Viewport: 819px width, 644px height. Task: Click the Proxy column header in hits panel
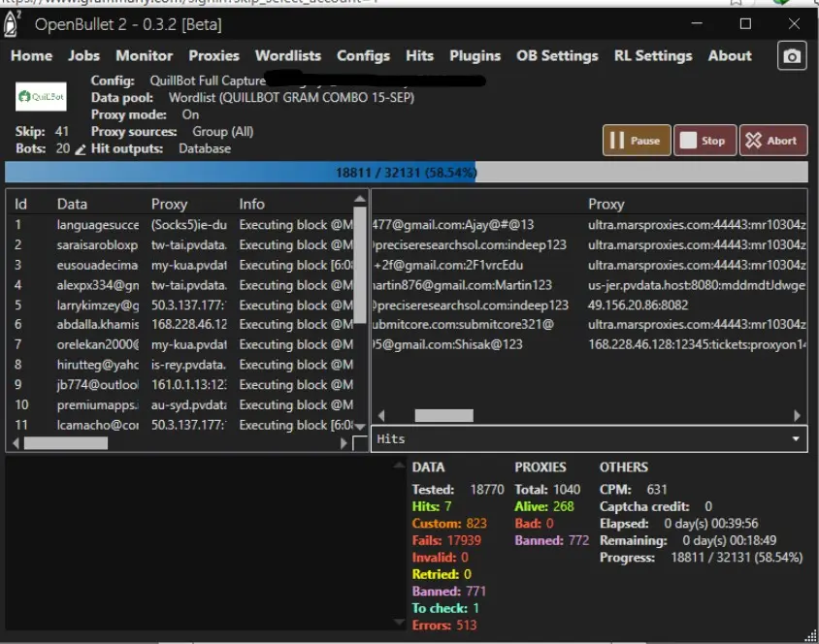[x=606, y=204]
